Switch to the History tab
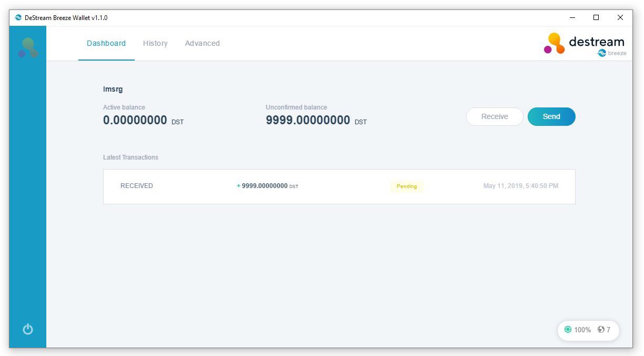Screen dimensions: 644x356 pyautogui.click(x=155, y=43)
